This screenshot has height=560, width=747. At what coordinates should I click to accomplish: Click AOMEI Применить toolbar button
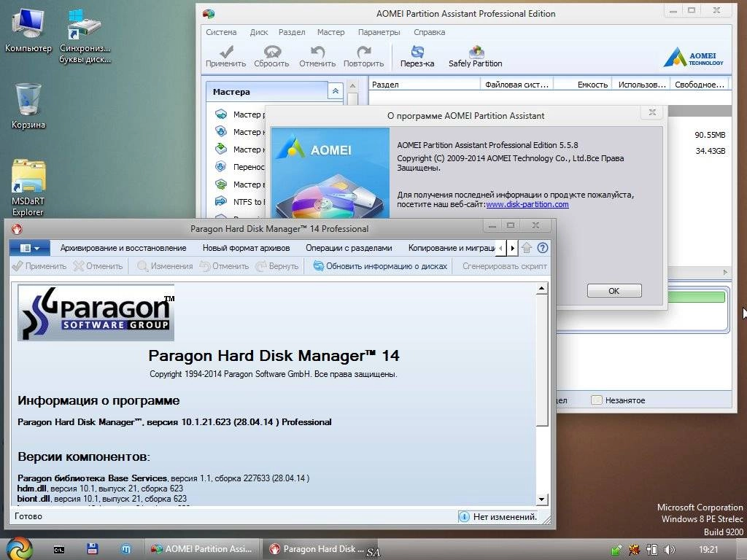226,56
